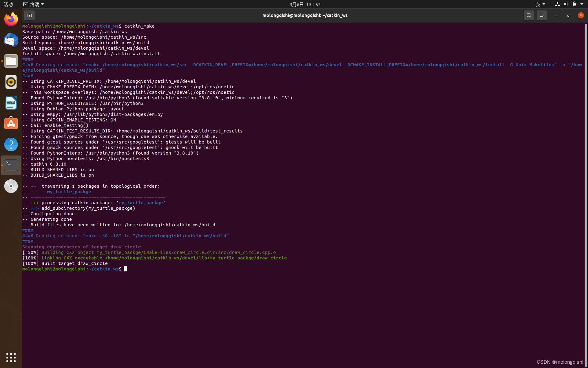Click 'Scanning dependencies of target draw_circle'
The width and height of the screenshot is (588, 368).
coord(81,247)
